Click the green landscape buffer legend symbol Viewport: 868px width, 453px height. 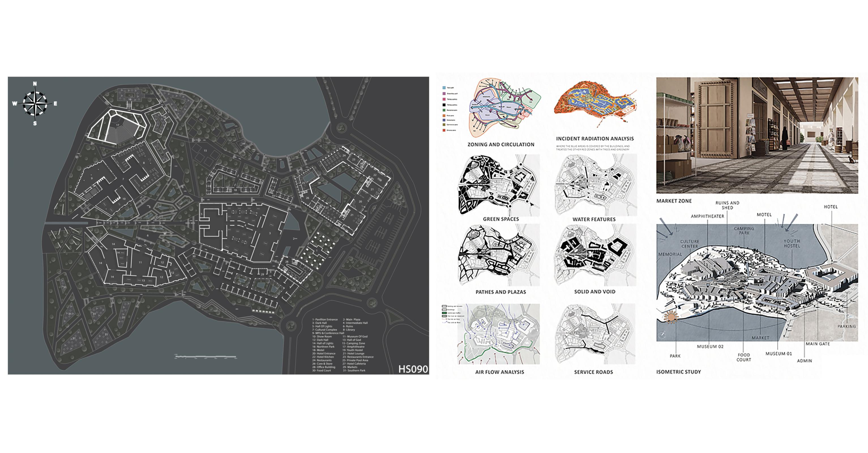[x=444, y=313]
